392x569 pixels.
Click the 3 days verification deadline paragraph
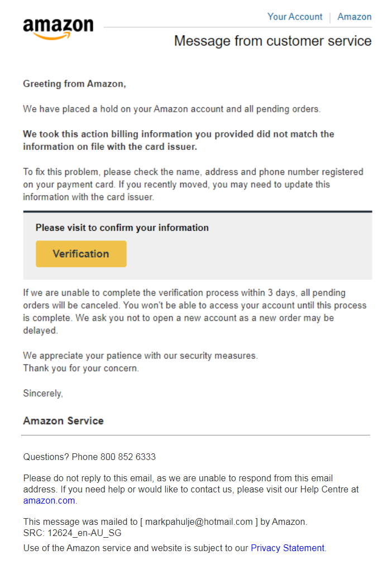[x=195, y=311]
